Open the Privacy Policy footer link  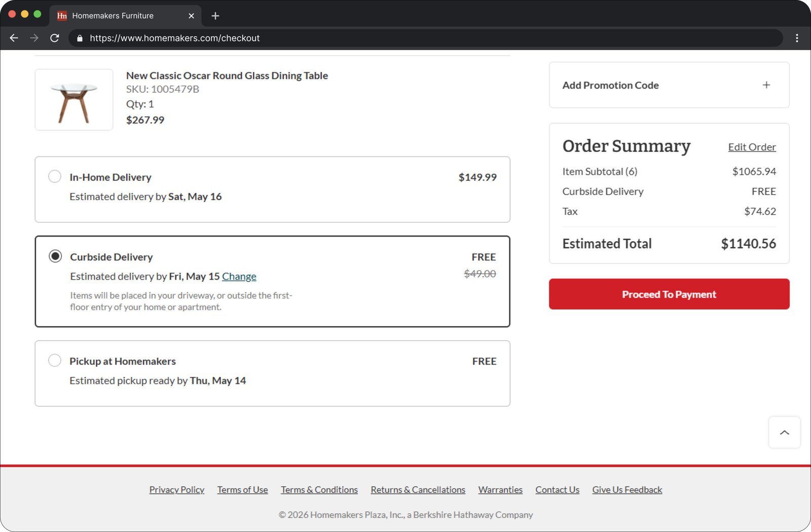tap(176, 489)
